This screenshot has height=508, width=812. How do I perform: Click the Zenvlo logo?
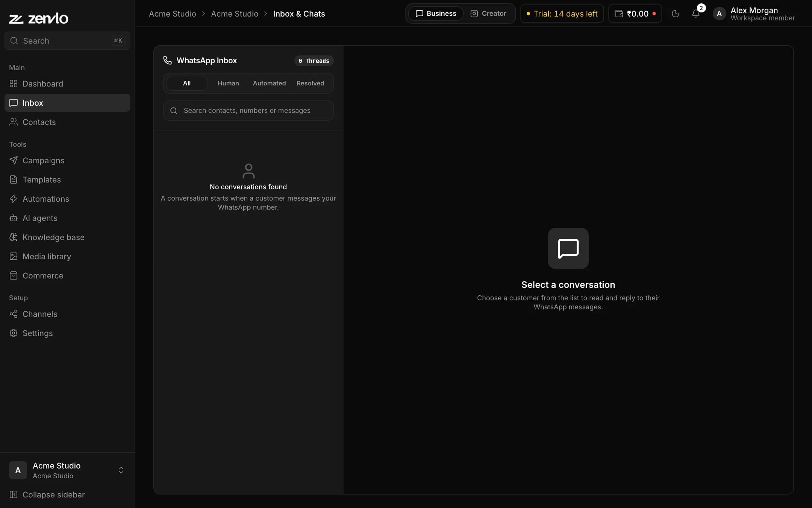tap(38, 18)
